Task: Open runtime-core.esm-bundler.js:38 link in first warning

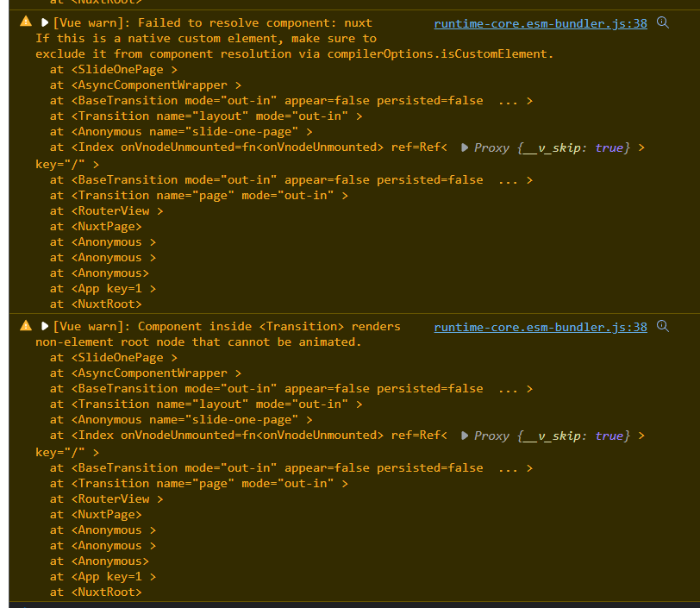Action: pyautogui.click(x=541, y=23)
